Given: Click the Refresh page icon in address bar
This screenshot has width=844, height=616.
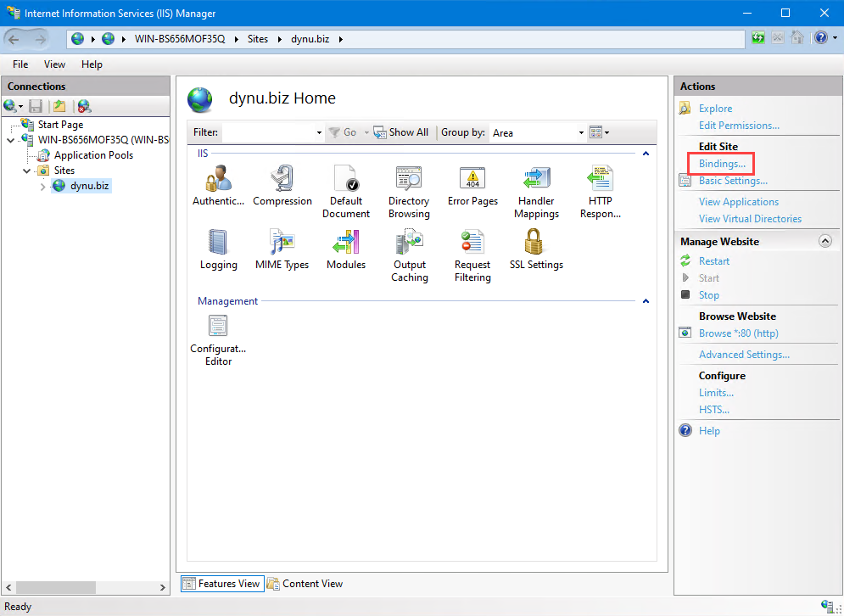Looking at the screenshot, I should point(757,37).
